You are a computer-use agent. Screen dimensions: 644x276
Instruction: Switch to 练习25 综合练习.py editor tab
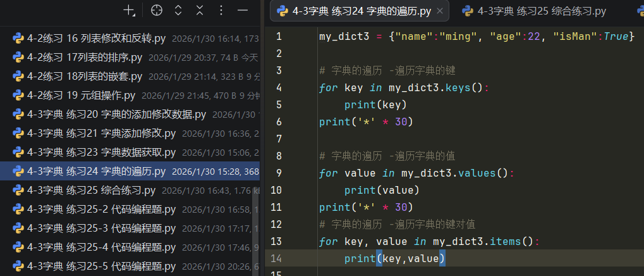[x=534, y=11]
